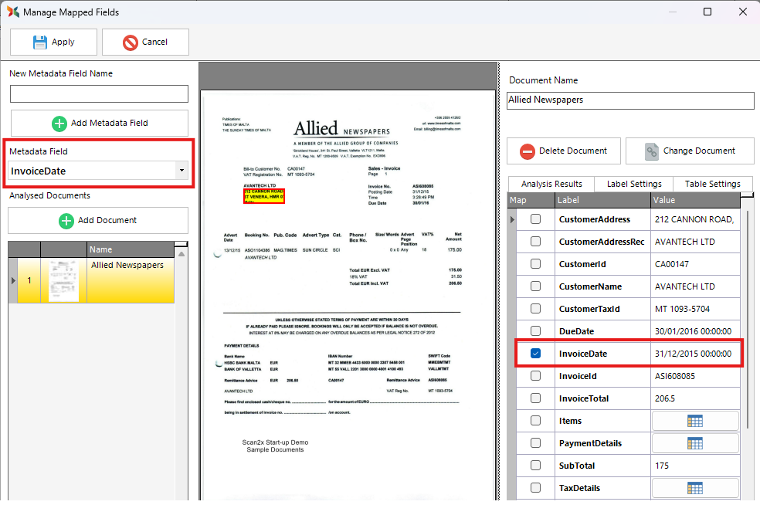The height and width of the screenshot is (532, 760).
Task: Click the Cancel button's red icon
Action: point(131,42)
